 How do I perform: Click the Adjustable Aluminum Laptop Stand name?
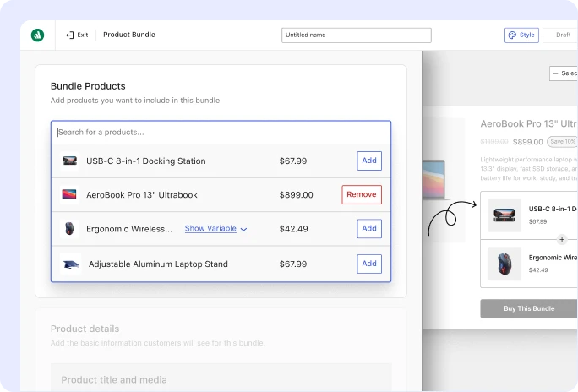coord(158,264)
